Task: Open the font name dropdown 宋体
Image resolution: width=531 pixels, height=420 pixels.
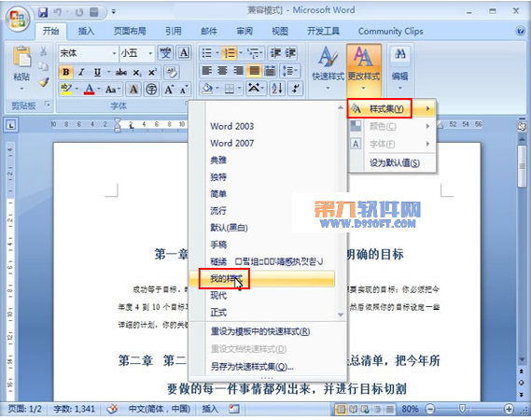Action: (x=114, y=53)
